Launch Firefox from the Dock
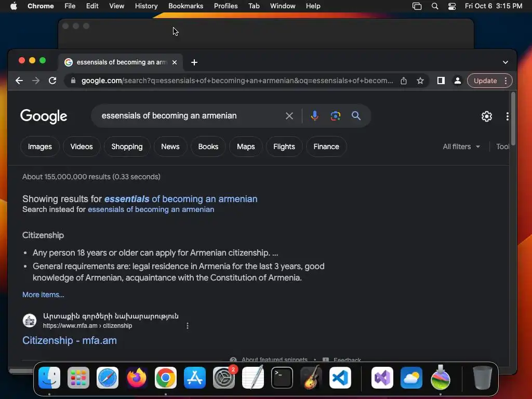 (x=137, y=378)
